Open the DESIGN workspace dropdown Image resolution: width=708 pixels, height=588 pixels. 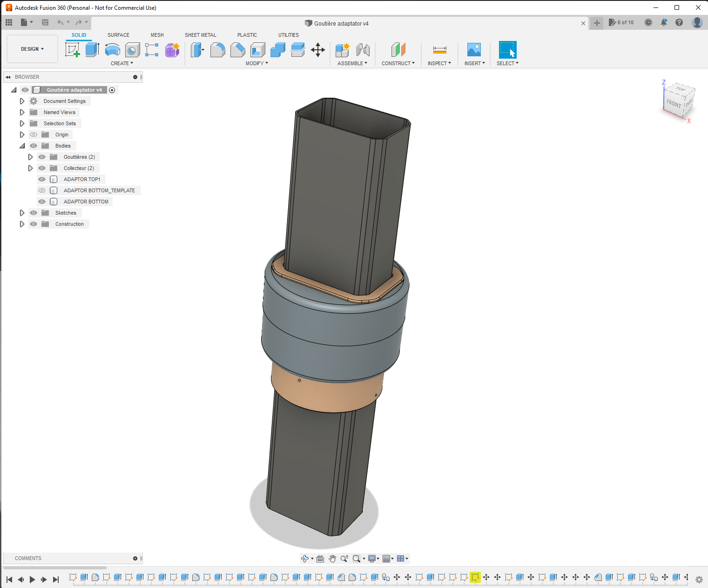[x=33, y=49]
